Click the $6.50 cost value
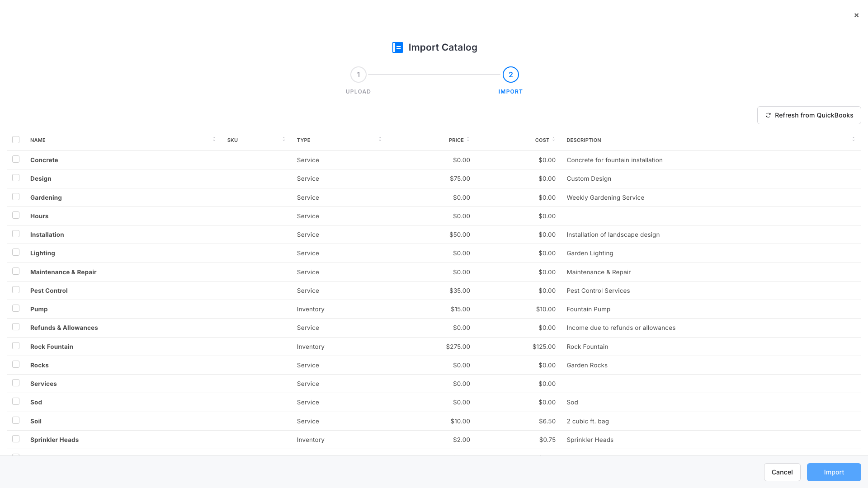This screenshot has height=488, width=868. (547, 421)
